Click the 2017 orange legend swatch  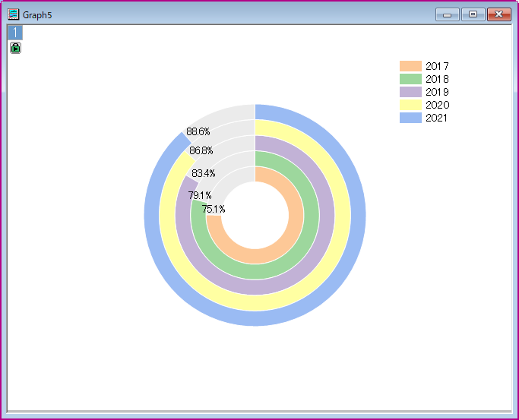point(410,66)
